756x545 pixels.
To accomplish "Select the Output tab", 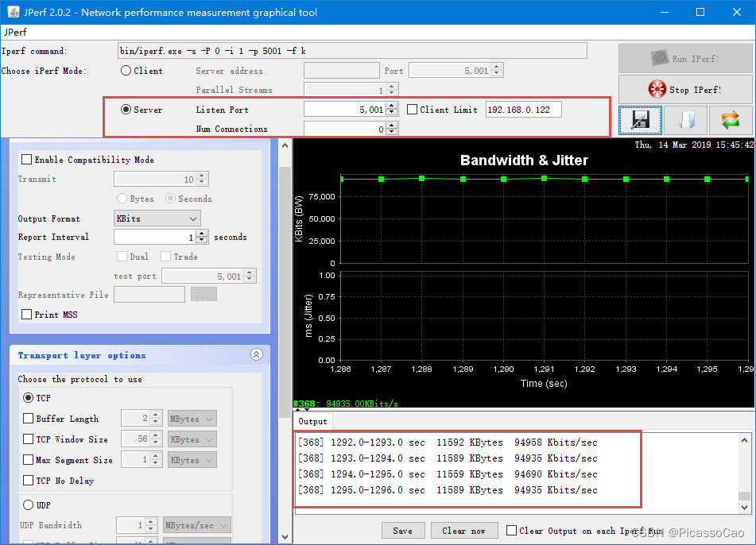I will [312, 422].
